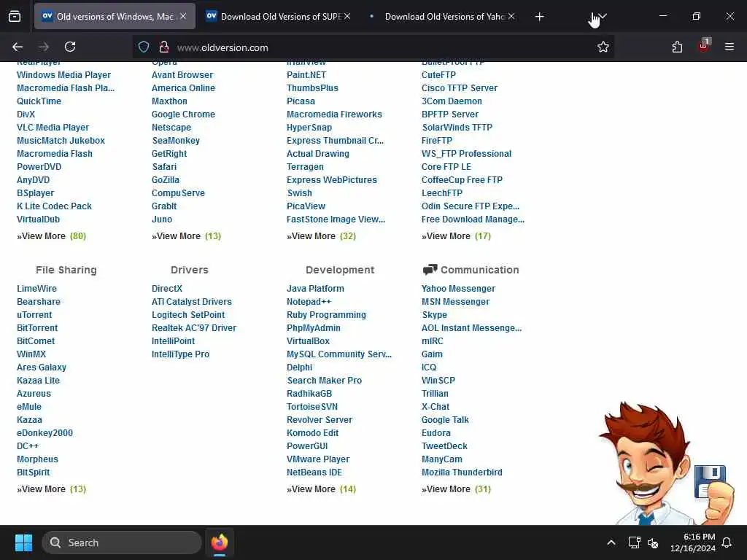
Task: Reload the oldversion.com page
Action: (70, 47)
